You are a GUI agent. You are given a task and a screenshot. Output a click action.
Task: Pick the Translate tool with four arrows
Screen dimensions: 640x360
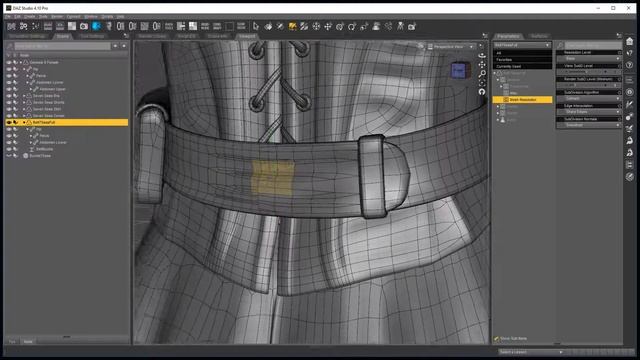[328, 27]
